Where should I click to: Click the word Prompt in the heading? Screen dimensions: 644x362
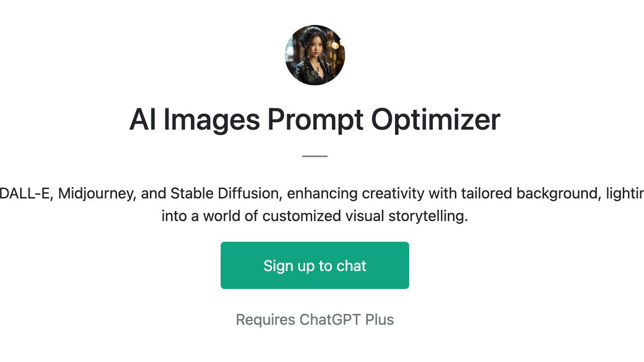315,119
